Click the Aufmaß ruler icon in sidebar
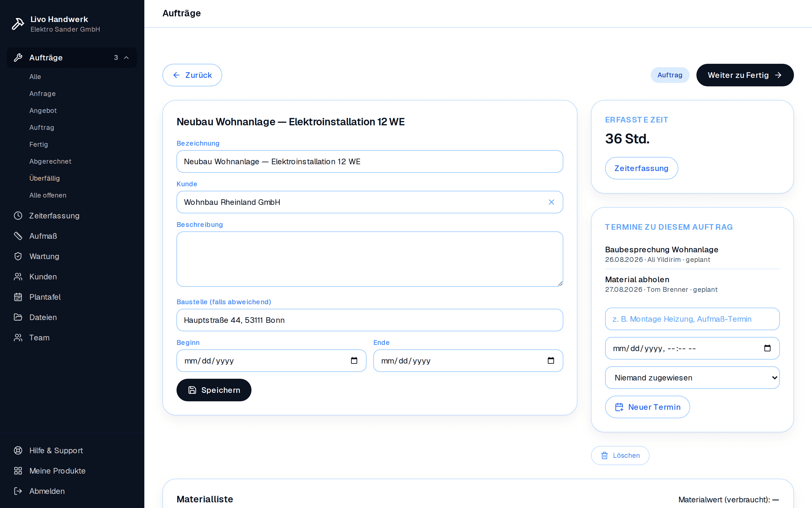Image resolution: width=812 pixels, height=508 pixels. [x=18, y=236]
